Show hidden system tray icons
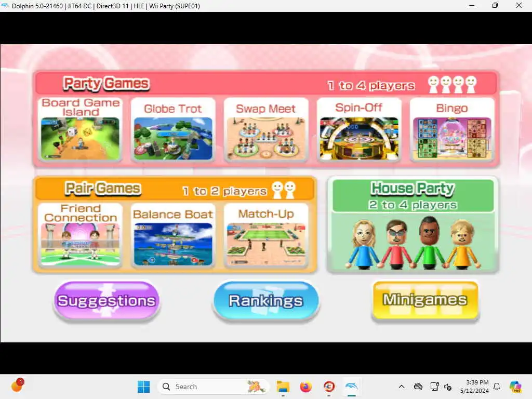 (402, 387)
